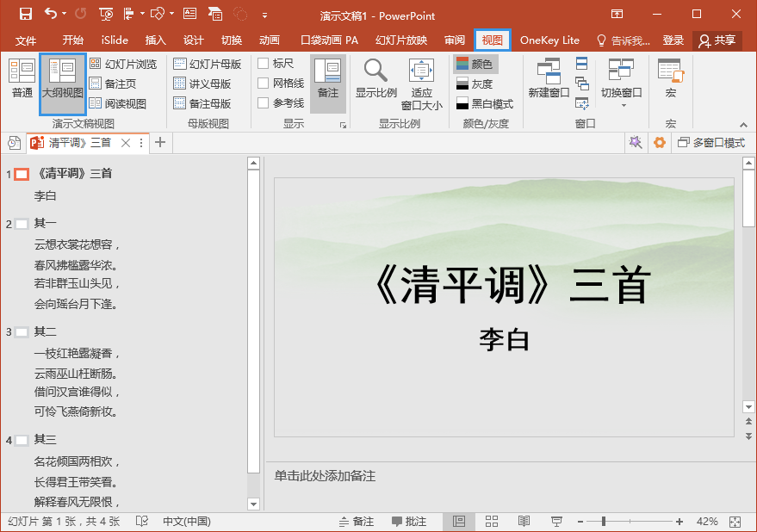This screenshot has height=532, width=757.
Task: Click the Save icon in title bar
Action: click(x=25, y=14)
